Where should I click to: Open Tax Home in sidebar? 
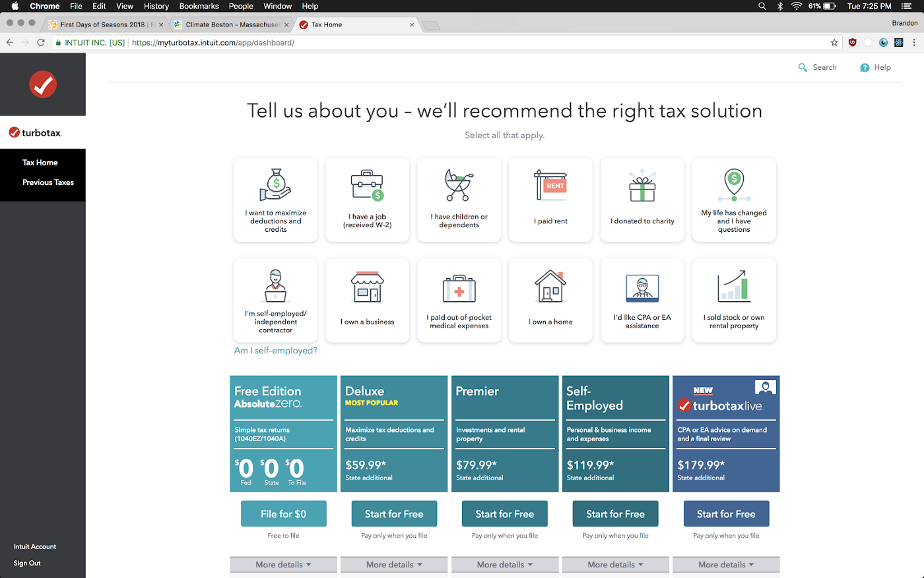[x=40, y=163]
